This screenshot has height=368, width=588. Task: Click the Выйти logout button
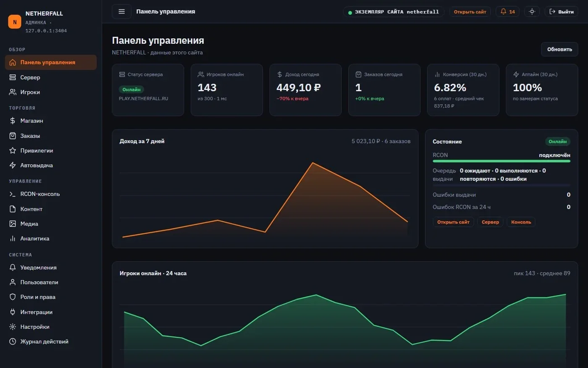coord(562,12)
